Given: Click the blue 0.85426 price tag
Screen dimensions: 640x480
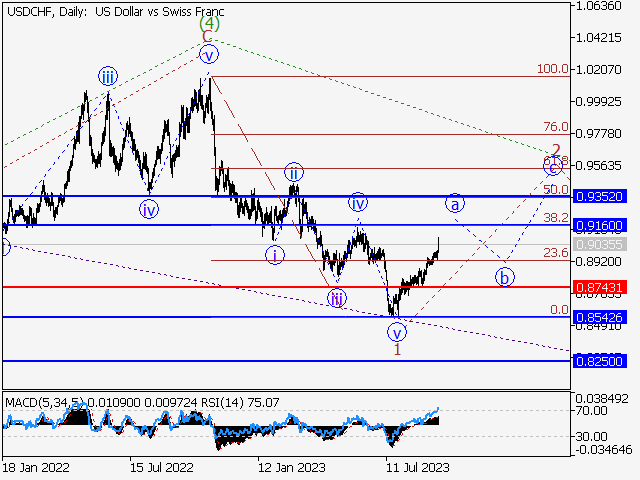Looking at the screenshot, I should tap(600, 317).
